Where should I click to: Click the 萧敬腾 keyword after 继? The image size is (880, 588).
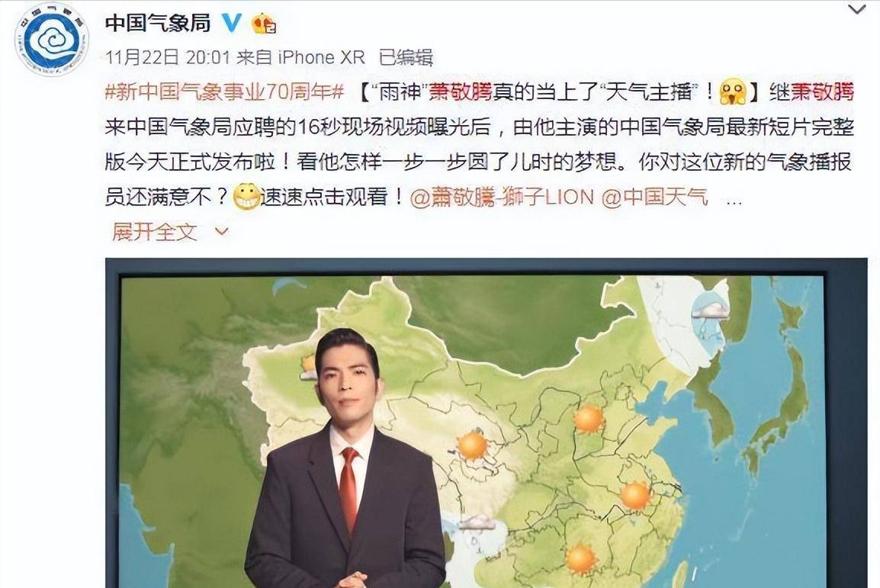[823, 92]
